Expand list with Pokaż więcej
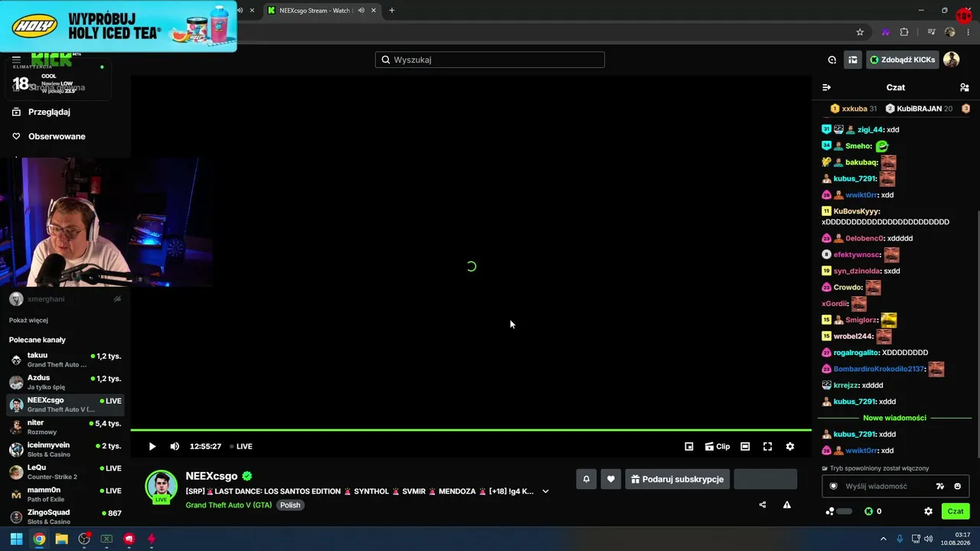This screenshot has width=980, height=551. pyautogui.click(x=28, y=320)
